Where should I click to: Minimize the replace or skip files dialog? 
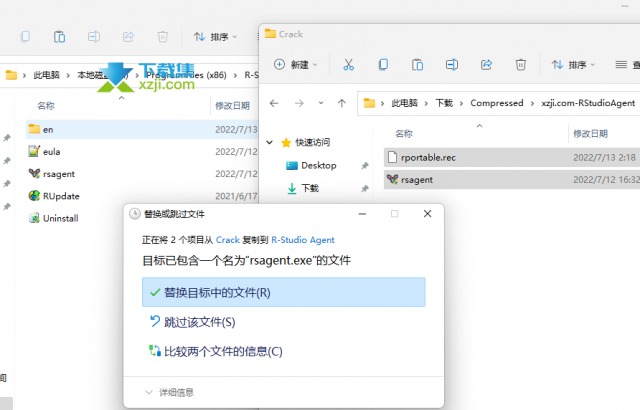point(362,213)
